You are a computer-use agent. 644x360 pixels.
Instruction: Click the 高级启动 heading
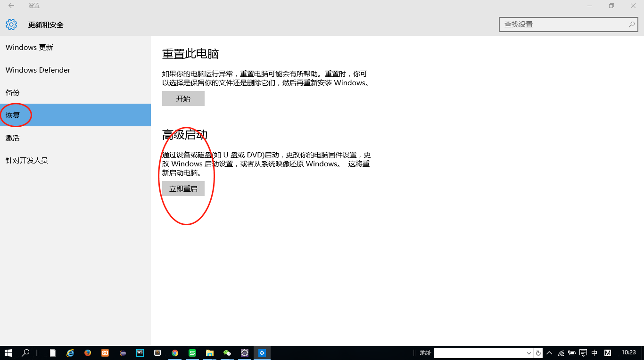coord(185,135)
